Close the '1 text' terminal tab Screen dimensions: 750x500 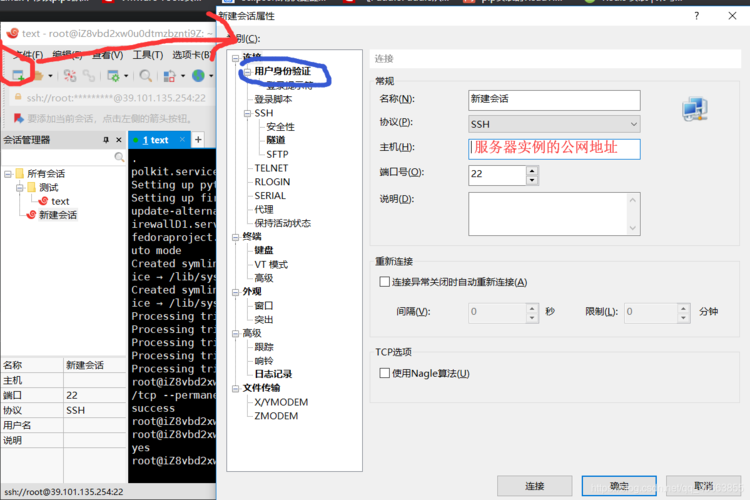tap(182, 139)
